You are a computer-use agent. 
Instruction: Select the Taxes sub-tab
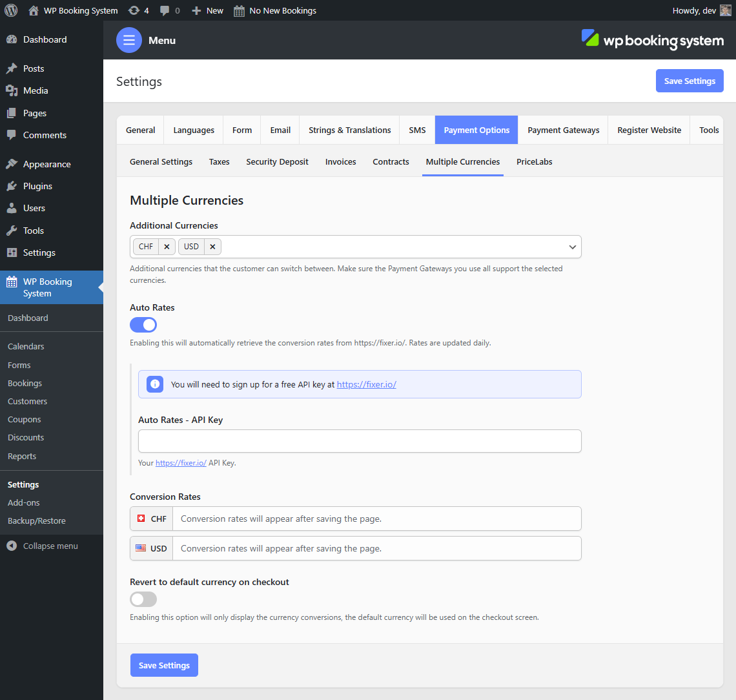click(x=220, y=161)
